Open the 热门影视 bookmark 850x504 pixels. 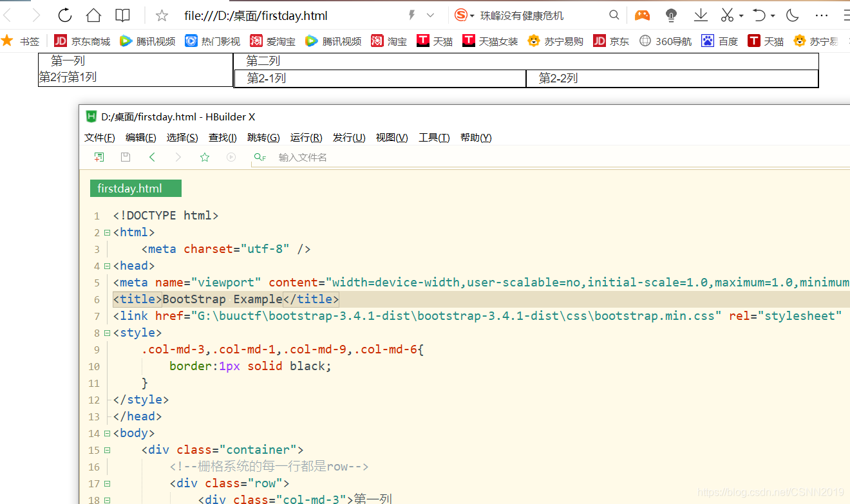[x=212, y=41]
